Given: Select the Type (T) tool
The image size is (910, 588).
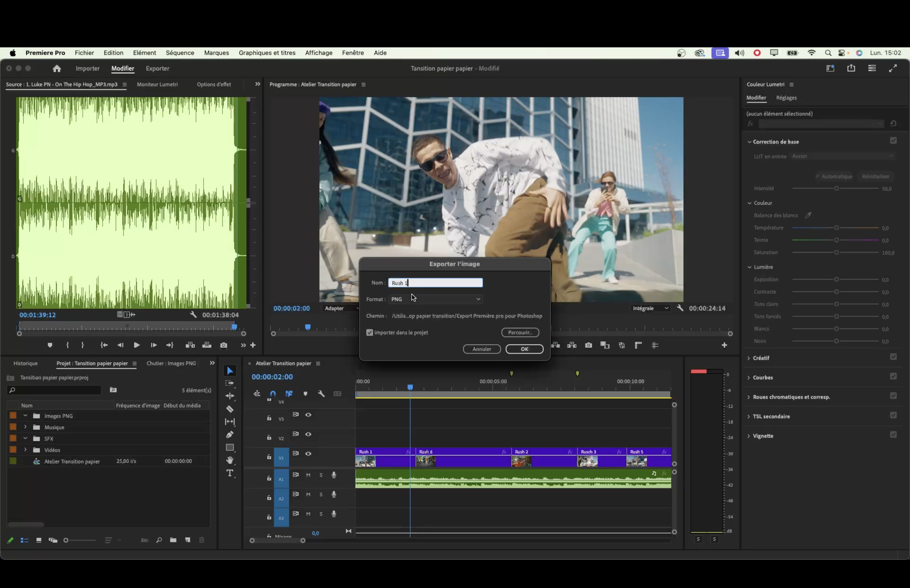Looking at the screenshot, I should pyautogui.click(x=229, y=473).
